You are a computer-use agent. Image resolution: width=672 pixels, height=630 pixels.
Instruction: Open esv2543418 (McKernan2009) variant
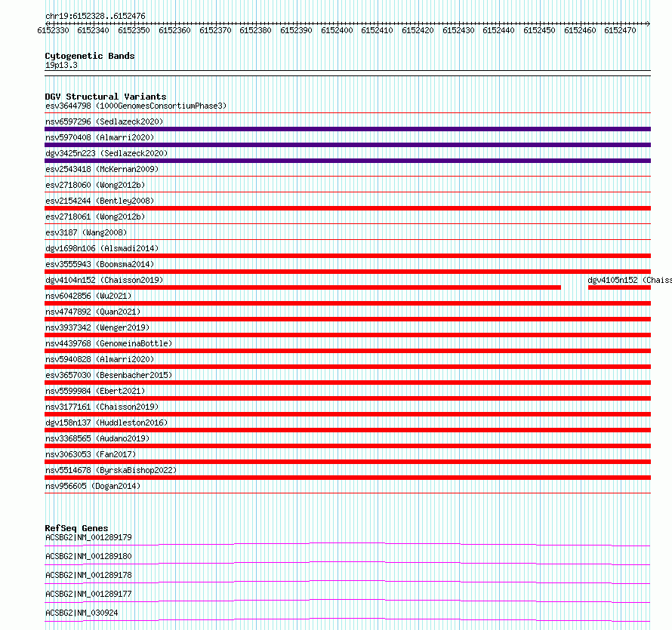point(102,169)
